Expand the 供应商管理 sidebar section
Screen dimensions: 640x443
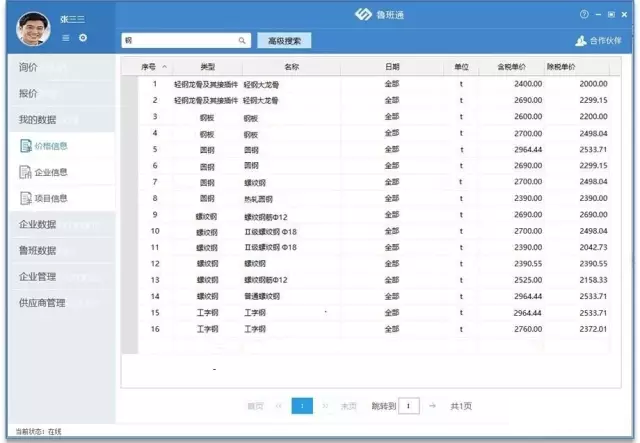42,302
